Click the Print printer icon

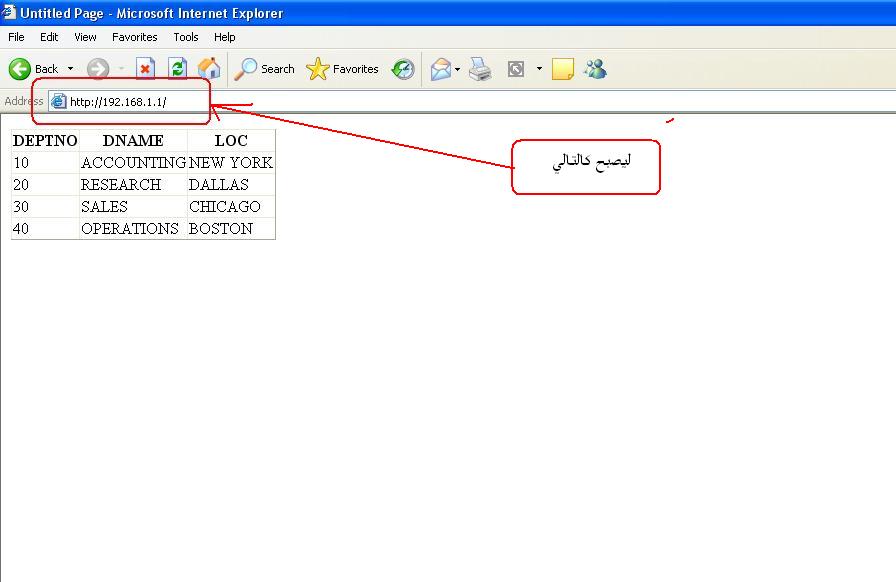[x=481, y=69]
